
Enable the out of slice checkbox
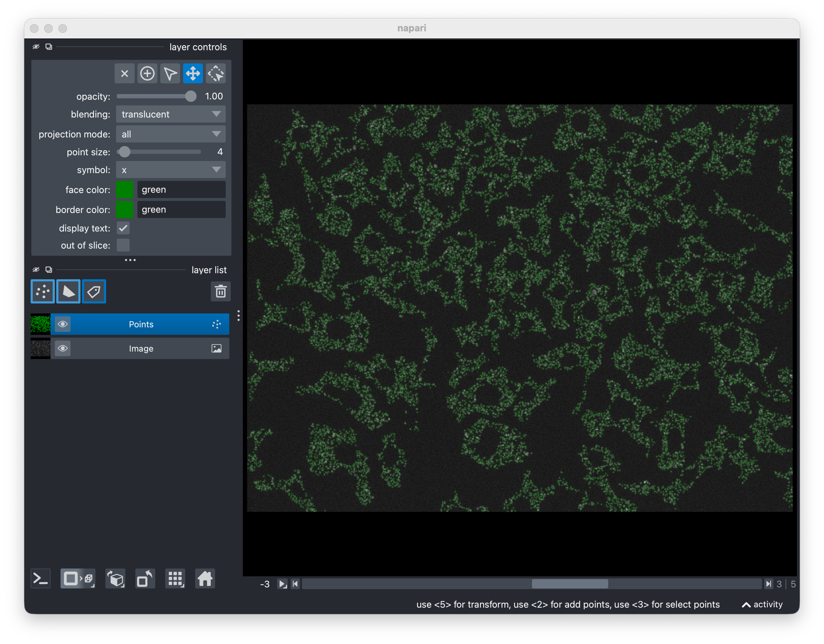pos(123,245)
